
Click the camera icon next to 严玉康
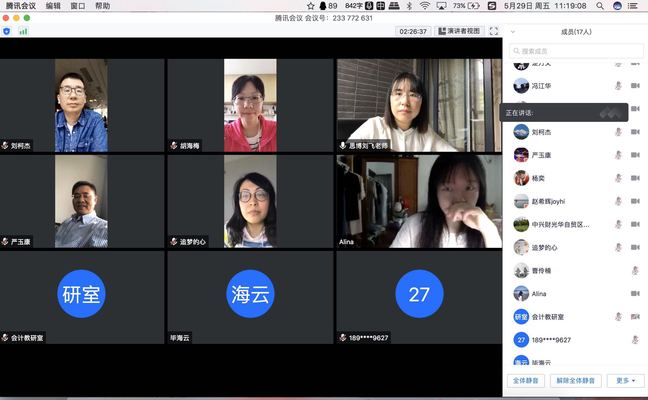635,155
